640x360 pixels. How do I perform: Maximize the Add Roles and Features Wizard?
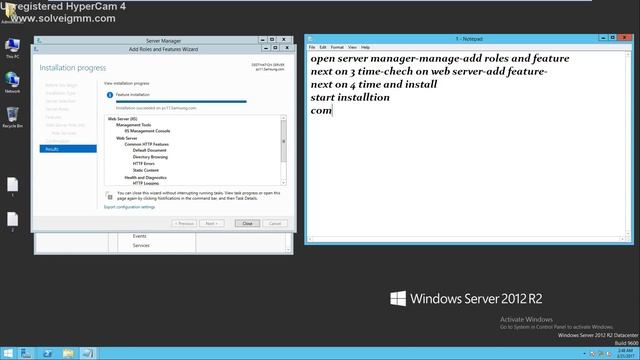[x=275, y=48]
